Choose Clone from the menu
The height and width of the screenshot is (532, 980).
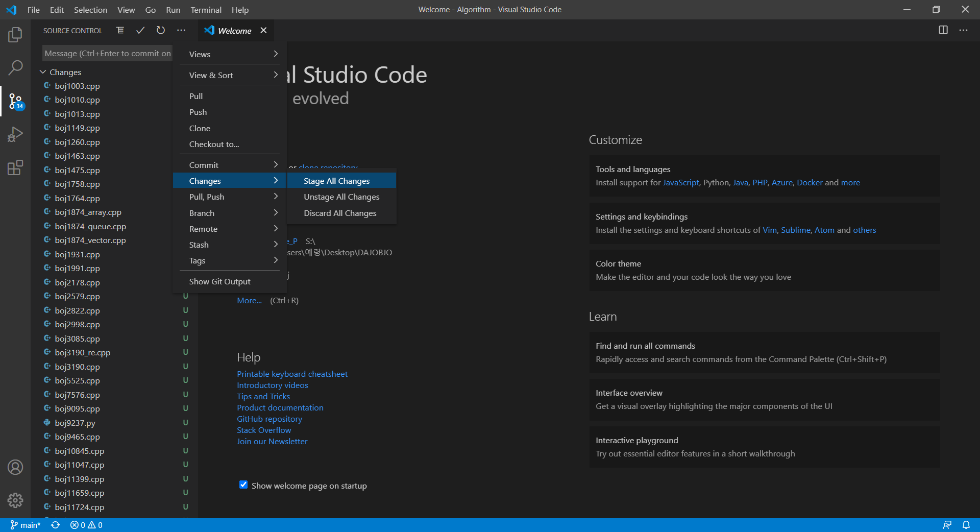pos(230,128)
